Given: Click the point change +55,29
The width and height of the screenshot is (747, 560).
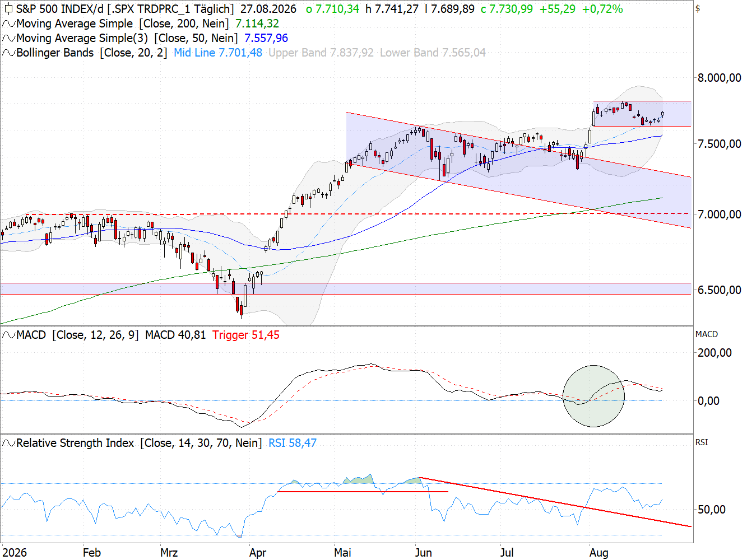Looking at the screenshot, I should 558,9.
